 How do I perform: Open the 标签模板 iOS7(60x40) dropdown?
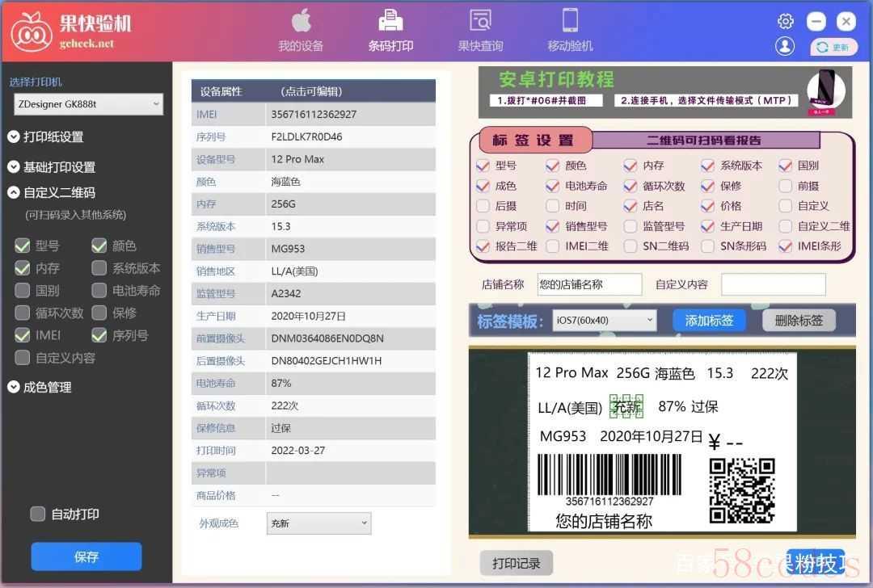click(604, 320)
